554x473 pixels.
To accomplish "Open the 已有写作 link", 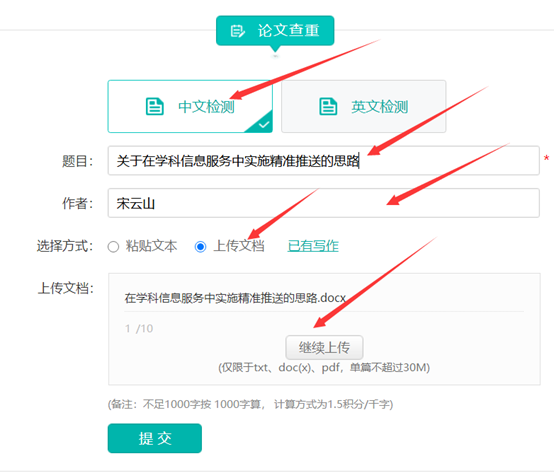I will [x=313, y=246].
